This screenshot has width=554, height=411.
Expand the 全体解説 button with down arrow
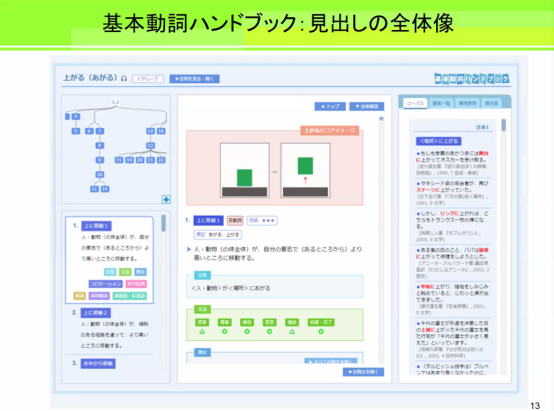[x=366, y=106]
